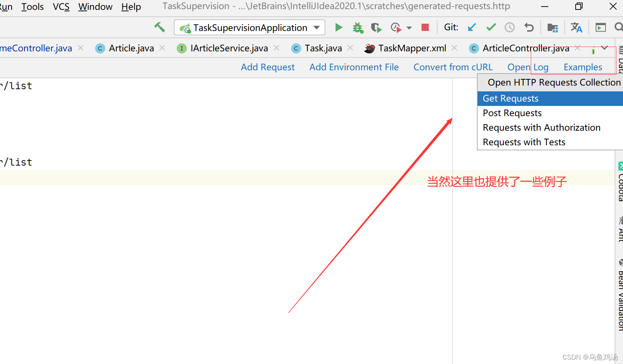Click Add Environment File link
The height and width of the screenshot is (364, 623).
[x=354, y=67]
